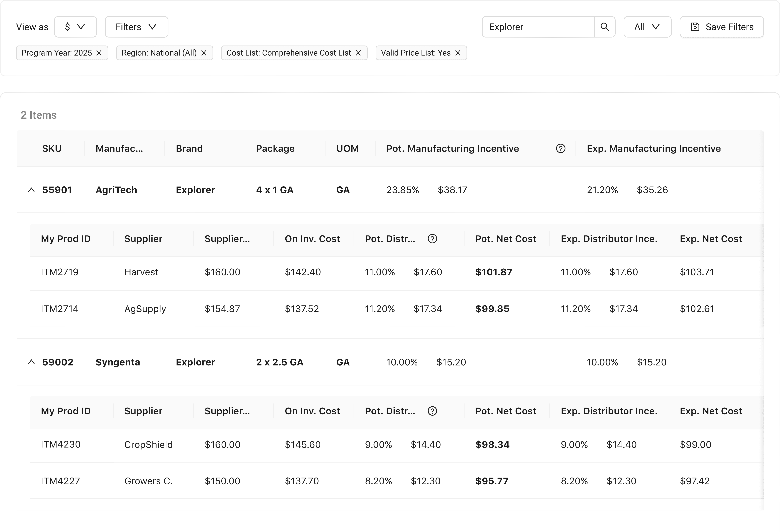Click Exp. Net Cost header in first subtable
This screenshot has width=780, height=532.
tap(710, 239)
